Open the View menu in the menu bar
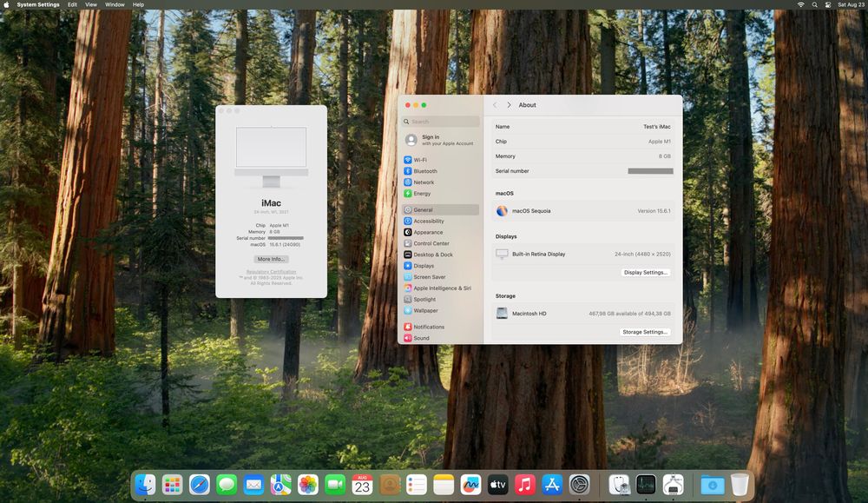The width and height of the screenshot is (868, 503). pos(90,4)
